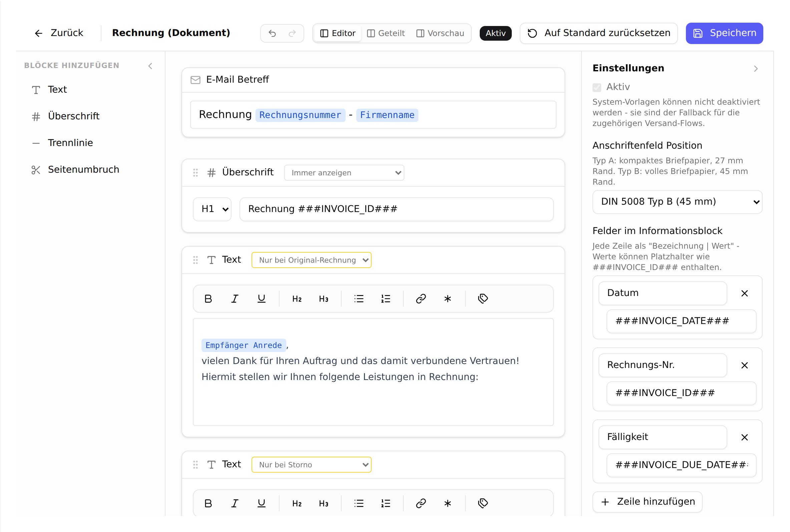
Task: Remove the Datum field row
Action: 744,293
